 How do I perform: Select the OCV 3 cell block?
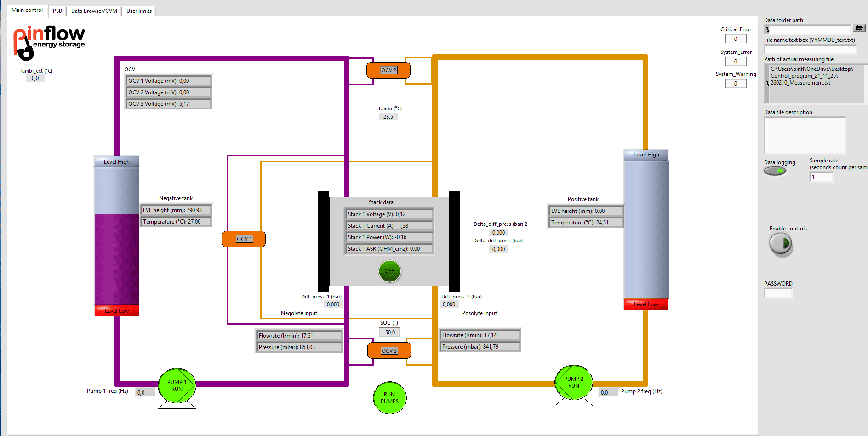(389, 351)
